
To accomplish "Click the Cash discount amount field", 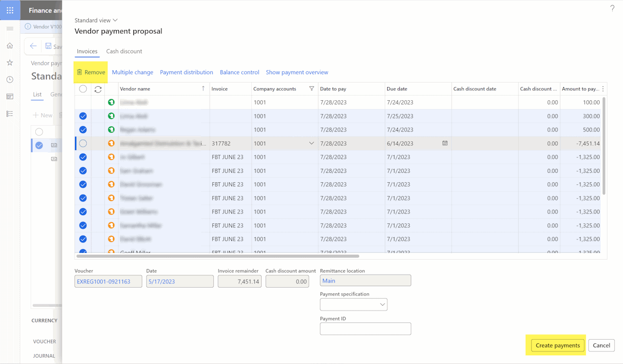I will (x=287, y=281).
